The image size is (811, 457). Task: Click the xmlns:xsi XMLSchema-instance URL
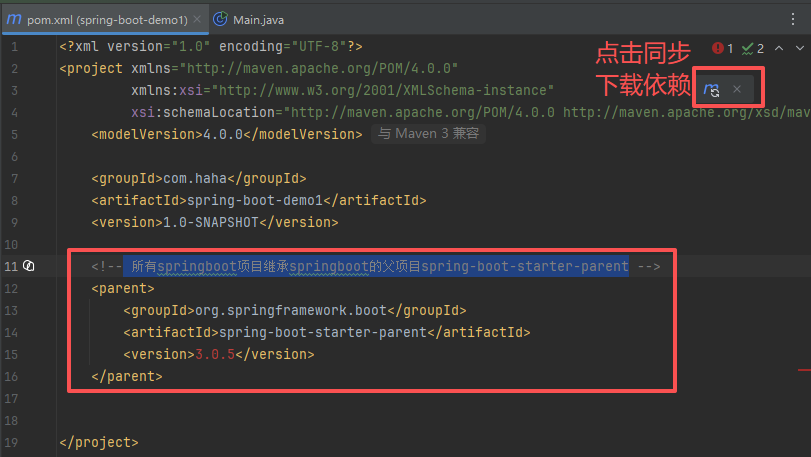coord(383,90)
